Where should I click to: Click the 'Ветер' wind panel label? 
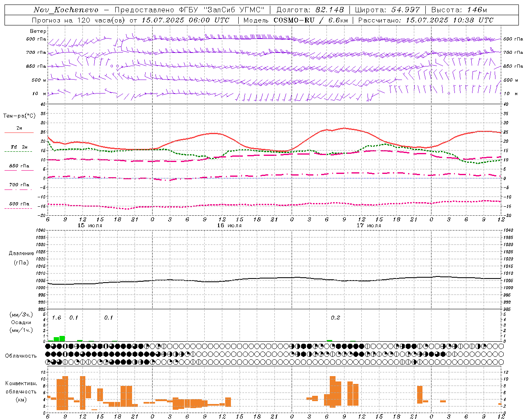(x=38, y=31)
